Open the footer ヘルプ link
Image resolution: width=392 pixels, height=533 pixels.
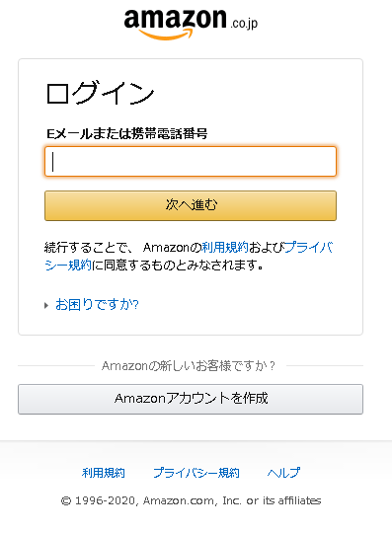coord(283,473)
